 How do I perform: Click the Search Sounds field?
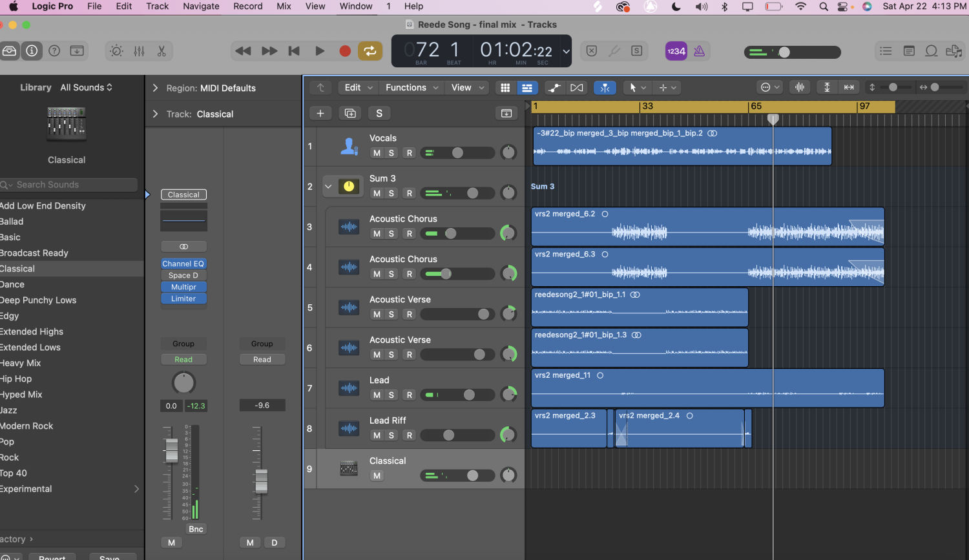[x=68, y=185]
